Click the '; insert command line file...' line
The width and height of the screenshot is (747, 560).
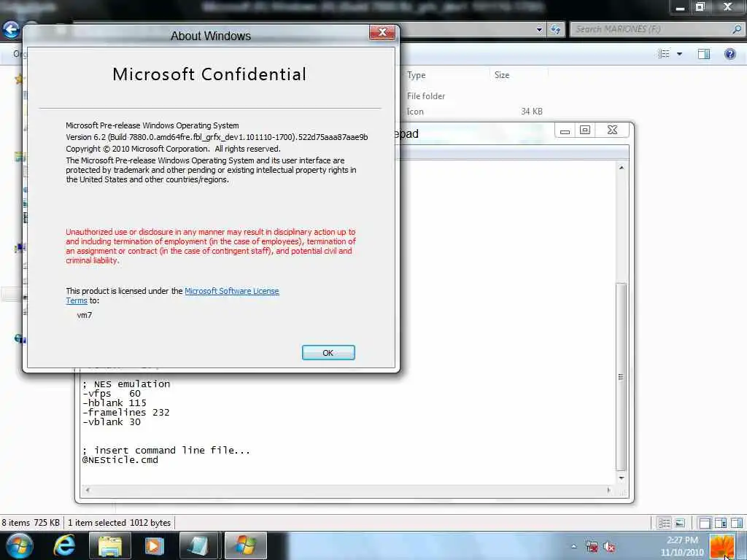point(166,451)
